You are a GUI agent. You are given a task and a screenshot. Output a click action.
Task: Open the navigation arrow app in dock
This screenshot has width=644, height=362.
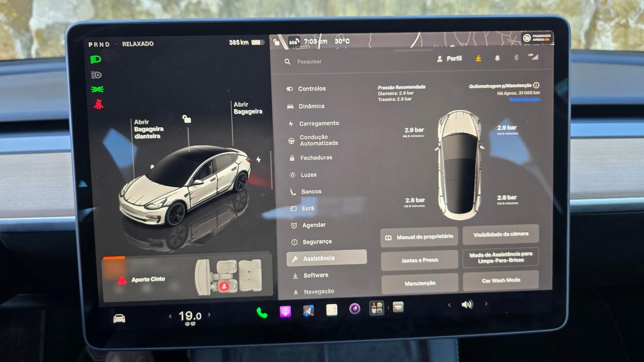pos(308,310)
